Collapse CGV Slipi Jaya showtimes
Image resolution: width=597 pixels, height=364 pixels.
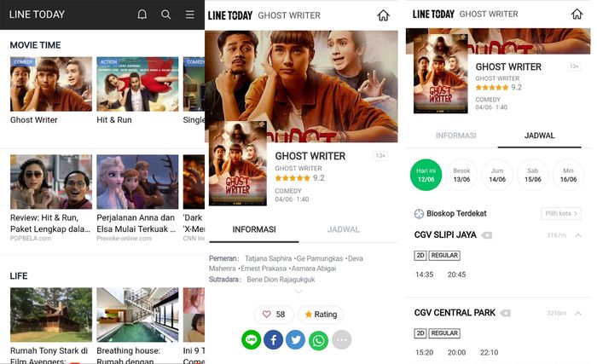pos(578,235)
